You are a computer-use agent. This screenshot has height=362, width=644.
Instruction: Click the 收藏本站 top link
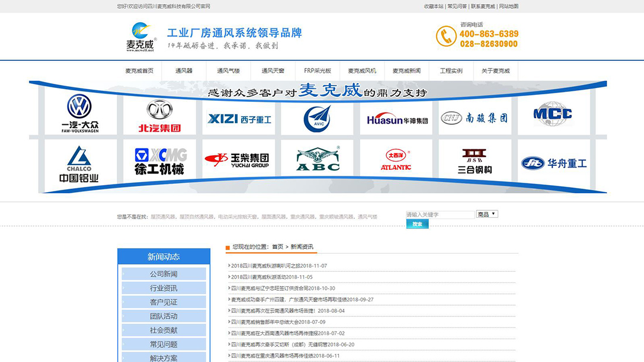[x=434, y=6]
